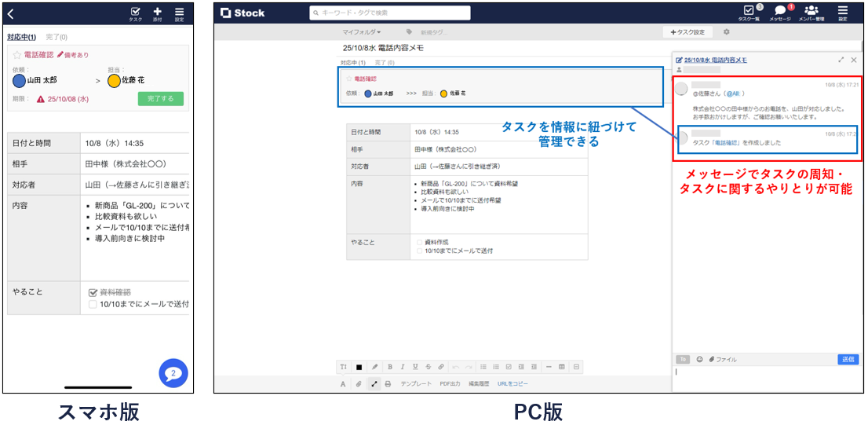Image resolution: width=868 pixels, height=436 pixels.
Task: Click the boxed minus icon in toolbar
Action: 576,367
